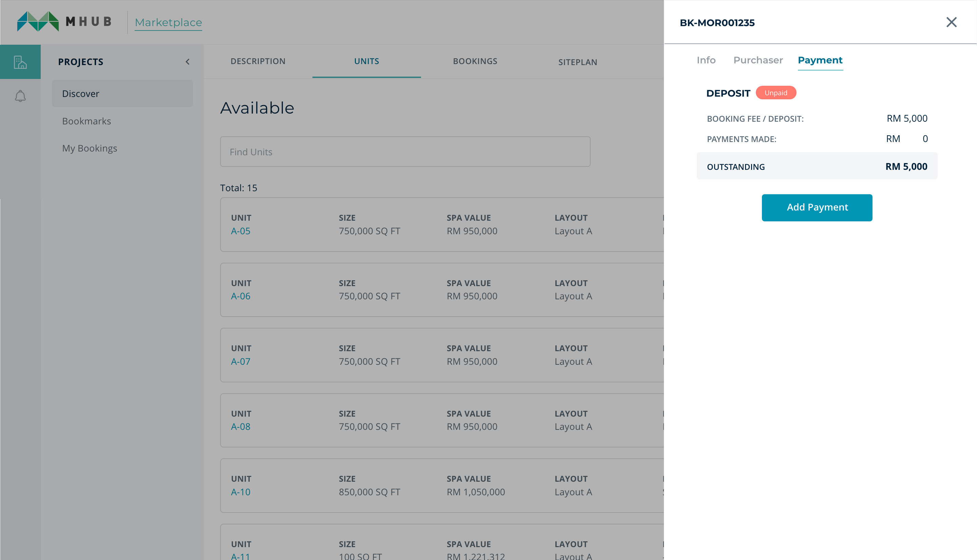Click the Find Units search field
The height and width of the screenshot is (560, 977).
(405, 152)
